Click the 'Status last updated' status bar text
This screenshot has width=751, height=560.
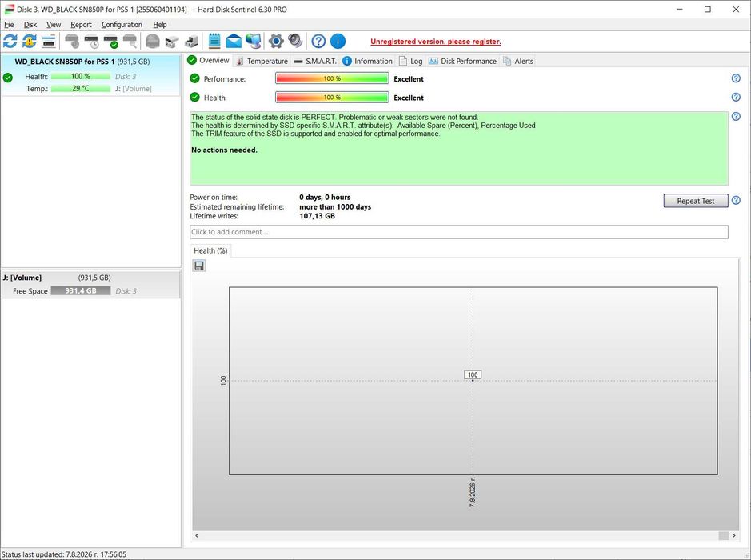(64, 554)
